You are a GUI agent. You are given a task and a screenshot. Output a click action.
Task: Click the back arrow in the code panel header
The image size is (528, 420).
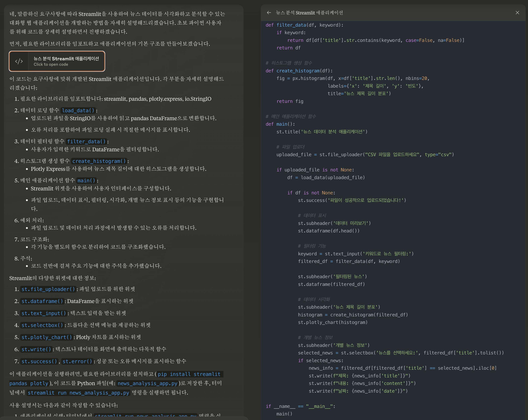269,13
